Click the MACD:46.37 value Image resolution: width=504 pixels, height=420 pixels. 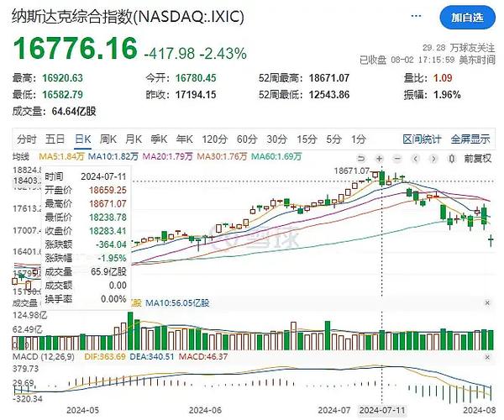coord(203,357)
